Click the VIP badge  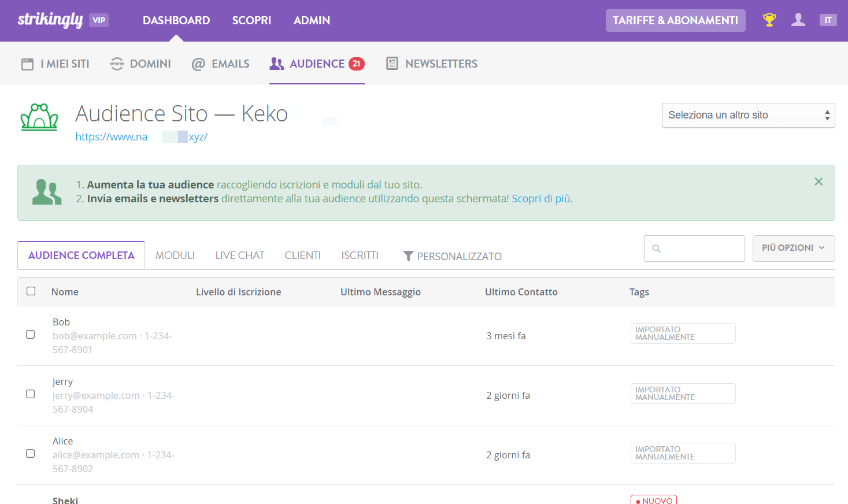coord(99,20)
